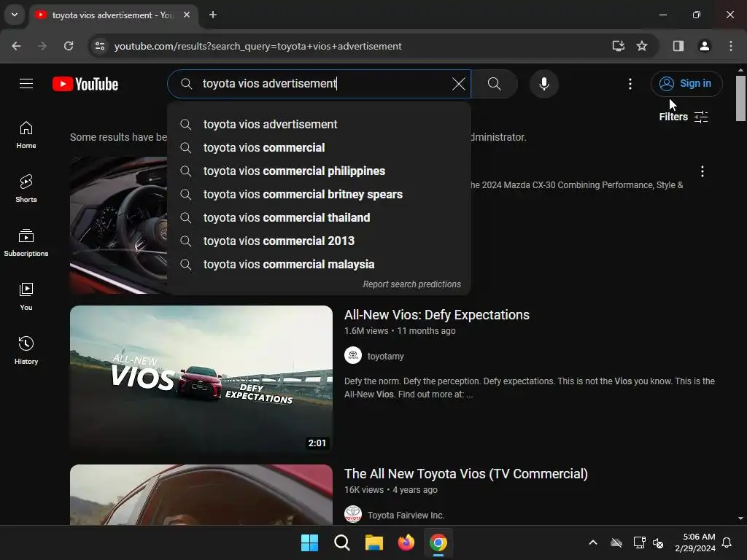This screenshot has width=747, height=560.
Task: Open the muted volume tray icon
Action: coord(658,542)
